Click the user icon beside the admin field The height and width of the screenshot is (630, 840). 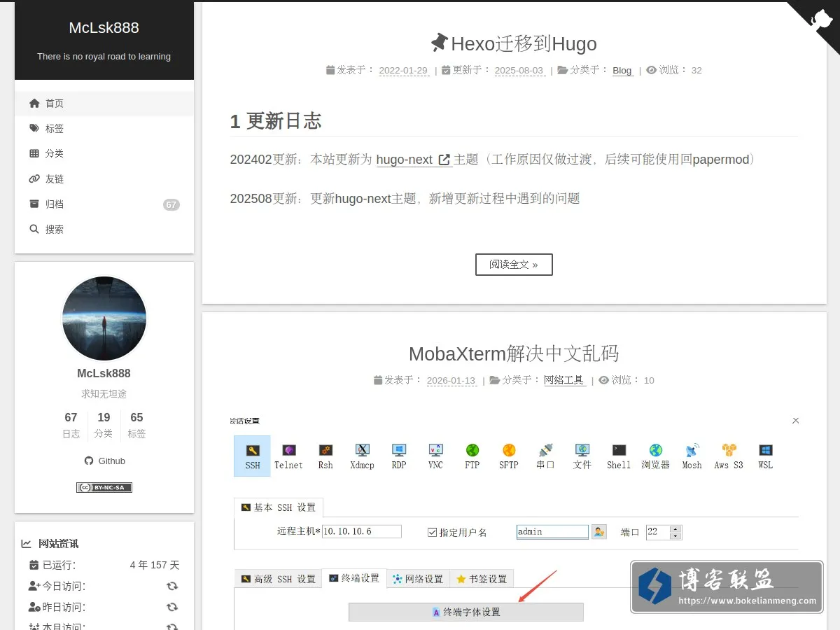tap(598, 532)
